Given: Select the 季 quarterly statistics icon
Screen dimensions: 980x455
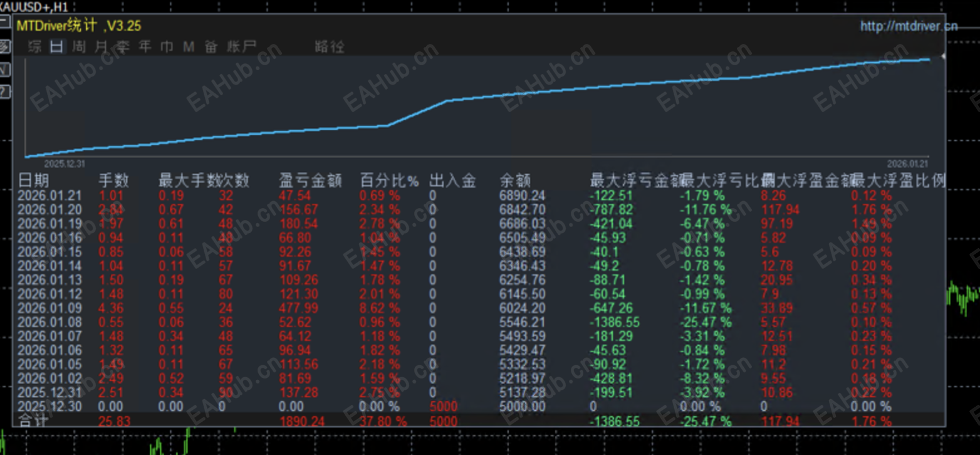Looking at the screenshot, I should tap(122, 46).
